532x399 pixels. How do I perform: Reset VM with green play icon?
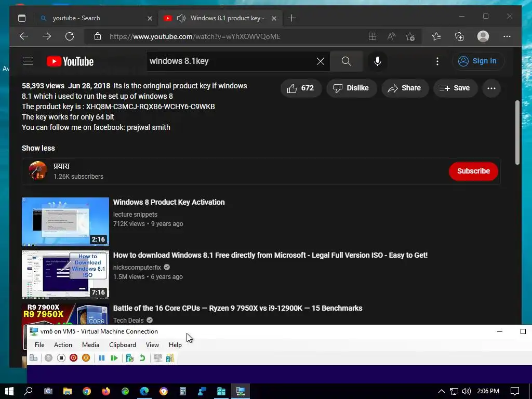click(114, 358)
